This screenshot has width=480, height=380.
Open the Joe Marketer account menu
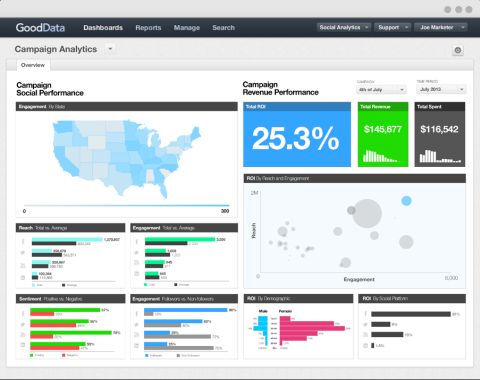tap(441, 27)
